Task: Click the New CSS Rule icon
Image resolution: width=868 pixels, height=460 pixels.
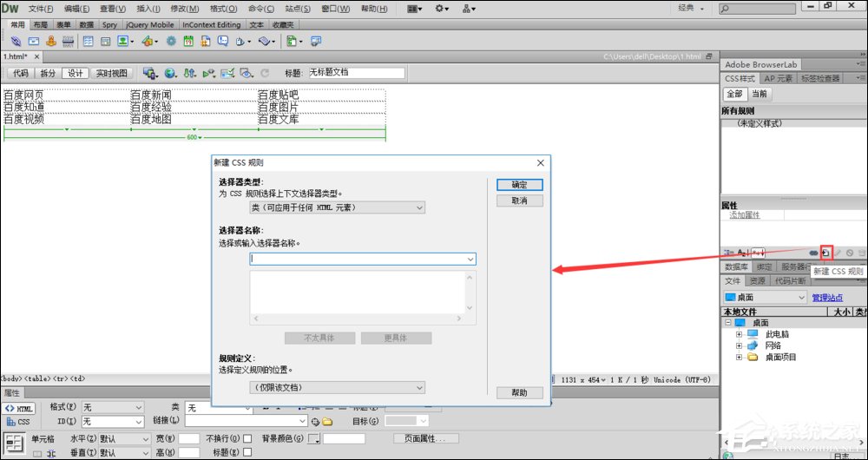Action: point(826,253)
